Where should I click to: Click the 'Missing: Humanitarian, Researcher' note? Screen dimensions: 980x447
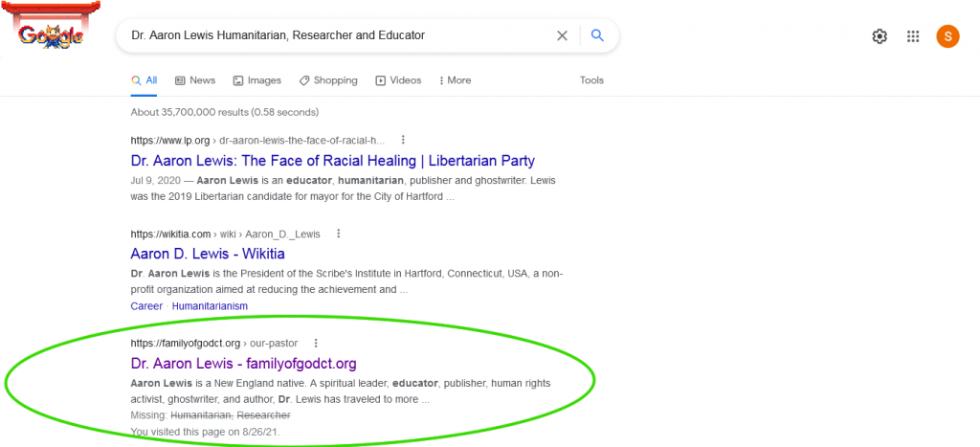pyautogui.click(x=211, y=415)
